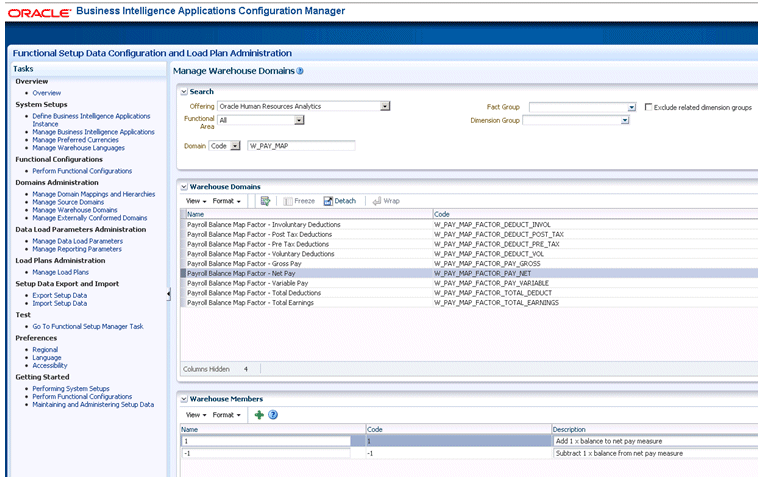This screenshot has height=477, width=758.
Task: Collapse the Search section
Action: coord(184,92)
